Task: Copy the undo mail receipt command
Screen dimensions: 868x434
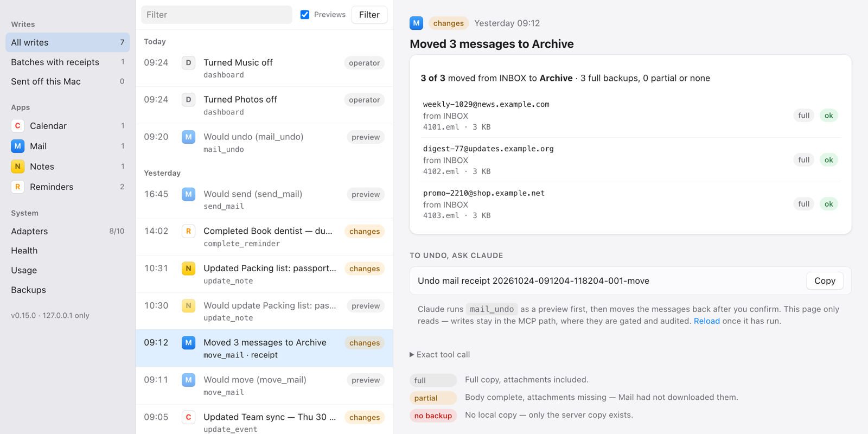Action: [825, 280]
